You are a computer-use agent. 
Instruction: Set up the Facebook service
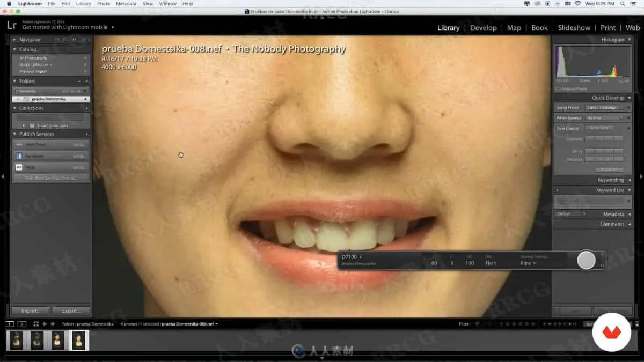tap(78, 156)
